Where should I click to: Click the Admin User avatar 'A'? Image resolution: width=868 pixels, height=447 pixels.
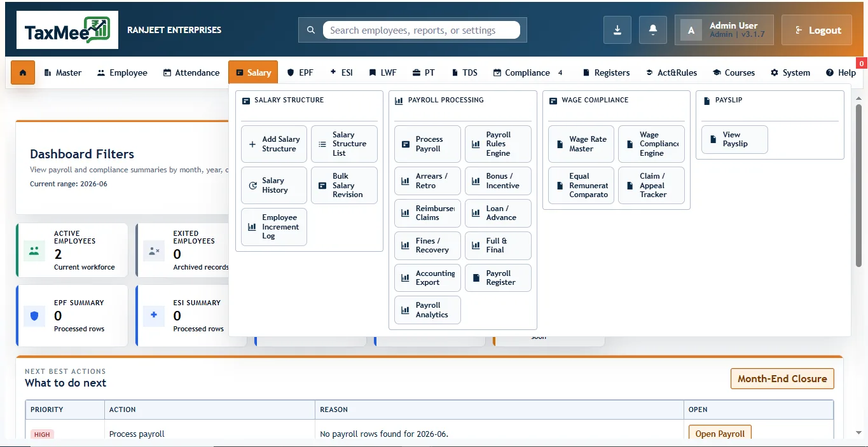point(691,30)
